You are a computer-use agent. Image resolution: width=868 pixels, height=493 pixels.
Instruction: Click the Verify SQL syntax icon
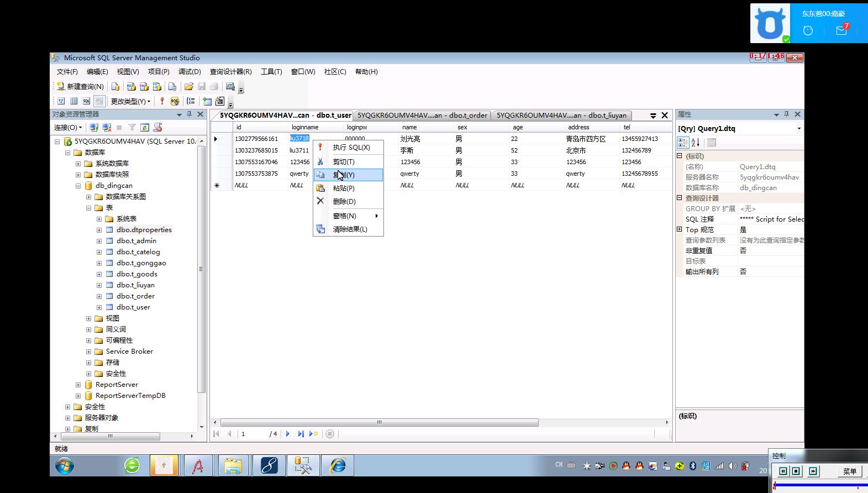tap(175, 101)
